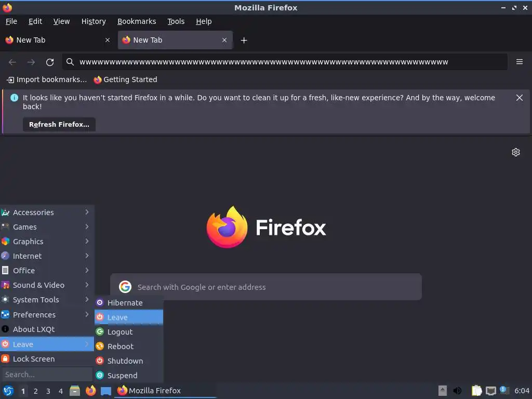Expand the Office menu category
Screen dimensions: 532x399
47,271
